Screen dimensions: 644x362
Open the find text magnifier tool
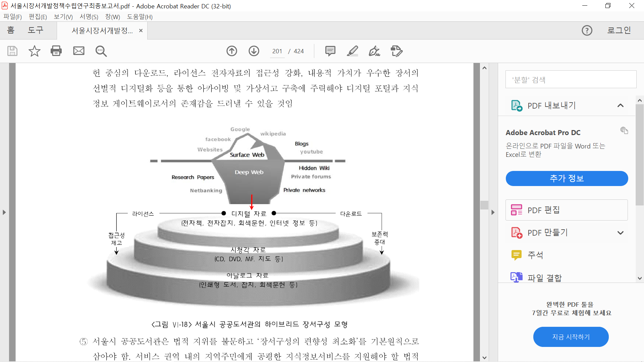coord(101,51)
